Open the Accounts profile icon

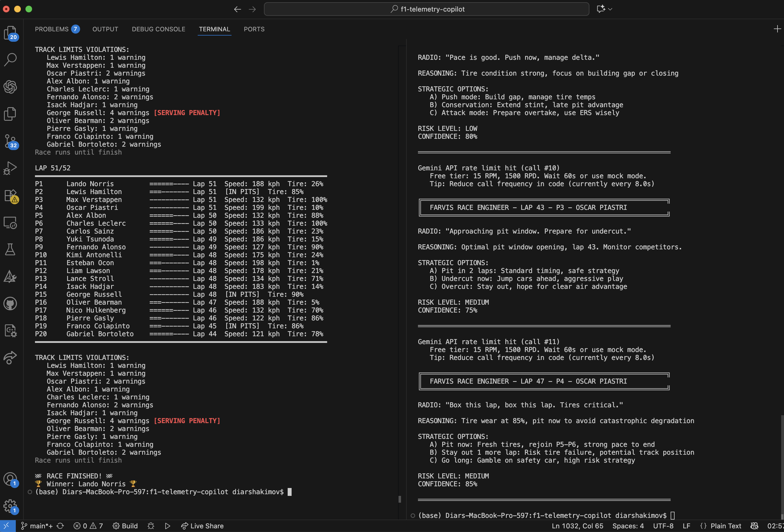(x=10, y=479)
